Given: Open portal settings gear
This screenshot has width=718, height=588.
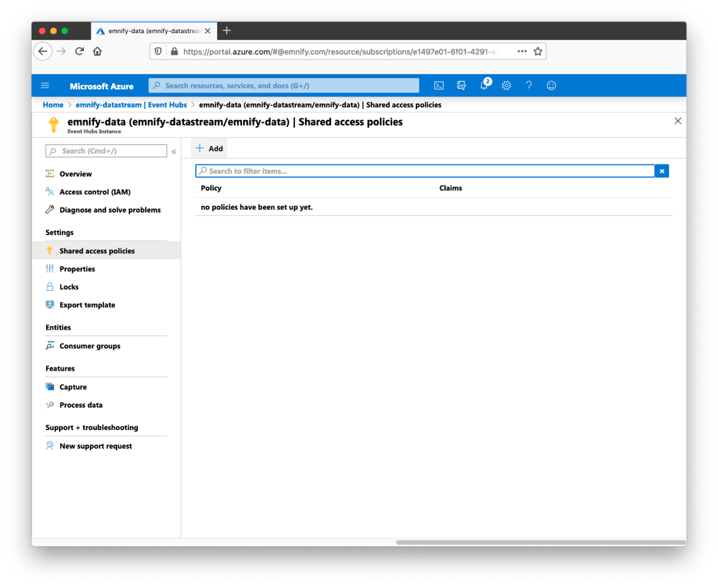Looking at the screenshot, I should tap(506, 85).
